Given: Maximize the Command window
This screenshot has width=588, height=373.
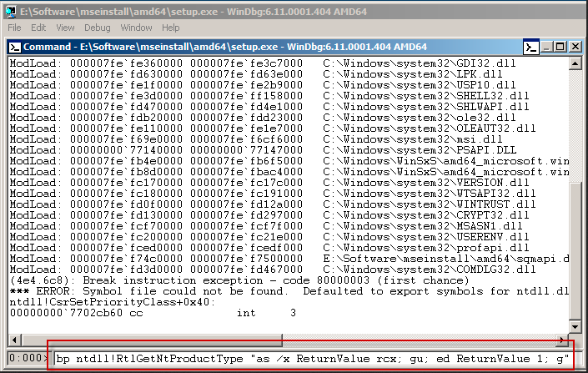Looking at the screenshot, I should (x=560, y=47).
